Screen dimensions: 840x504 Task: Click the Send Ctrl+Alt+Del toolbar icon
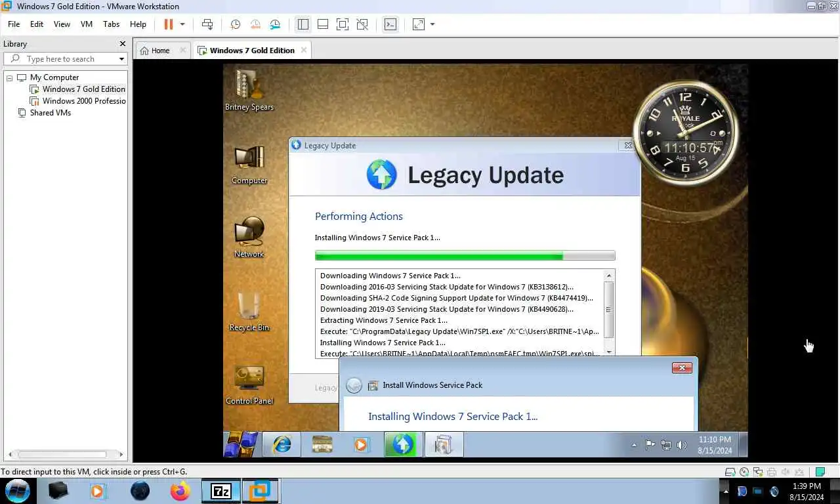coord(207,24)
